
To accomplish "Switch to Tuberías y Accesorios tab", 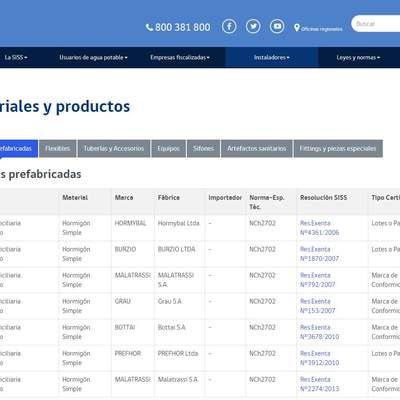I will (114, 148).
